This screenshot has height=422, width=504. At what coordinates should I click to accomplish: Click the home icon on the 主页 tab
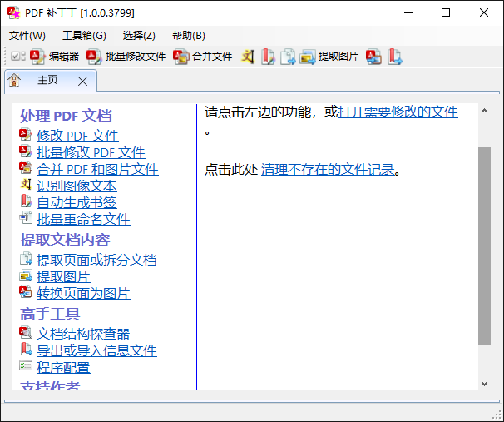(14, 80)
